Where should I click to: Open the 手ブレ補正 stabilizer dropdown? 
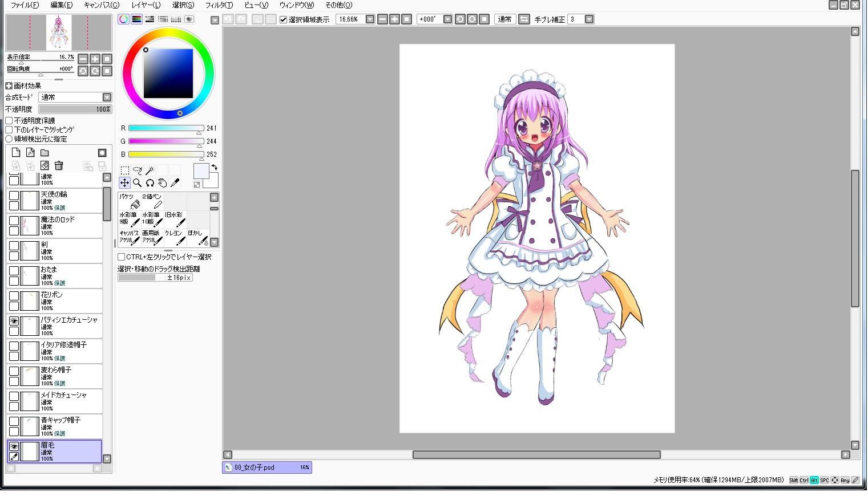[x=589, y=19]
